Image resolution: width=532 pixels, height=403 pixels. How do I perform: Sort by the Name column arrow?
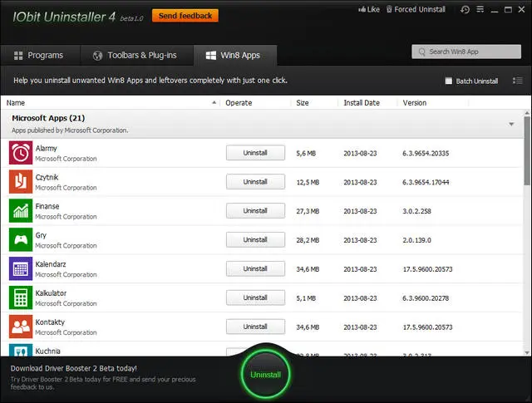point(214,102)
